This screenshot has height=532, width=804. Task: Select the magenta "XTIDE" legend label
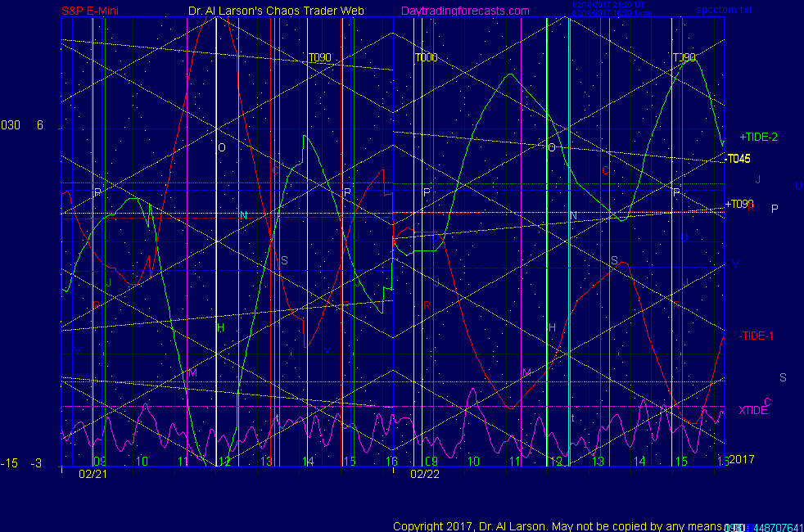(x=752, y=410)
